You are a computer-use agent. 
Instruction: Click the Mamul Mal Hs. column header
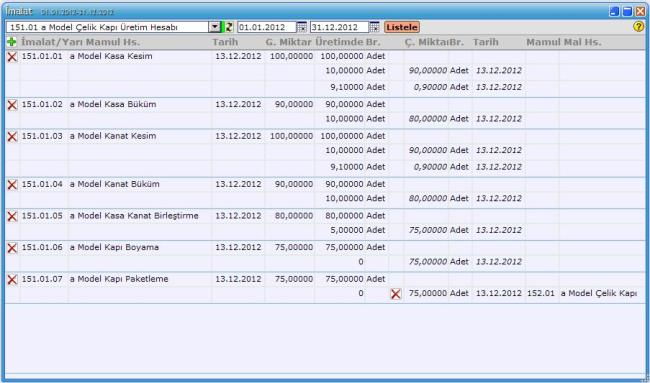564,42
